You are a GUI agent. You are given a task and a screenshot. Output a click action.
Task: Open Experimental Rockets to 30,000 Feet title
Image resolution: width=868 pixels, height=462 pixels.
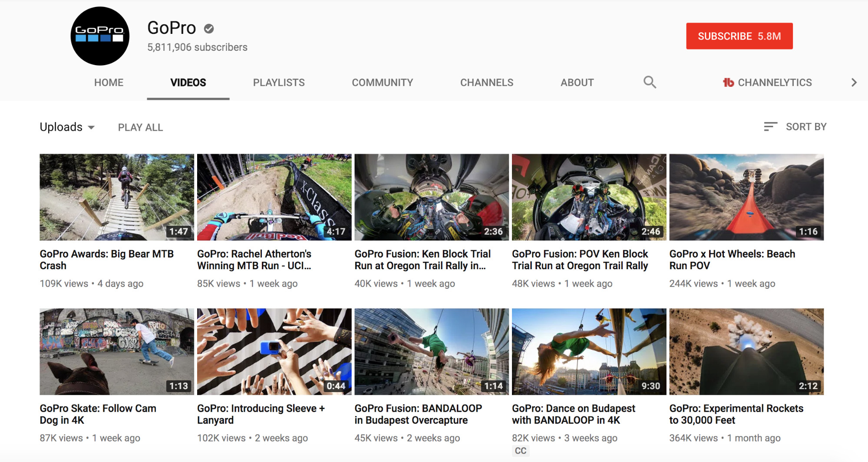click(x=736, y=414)
